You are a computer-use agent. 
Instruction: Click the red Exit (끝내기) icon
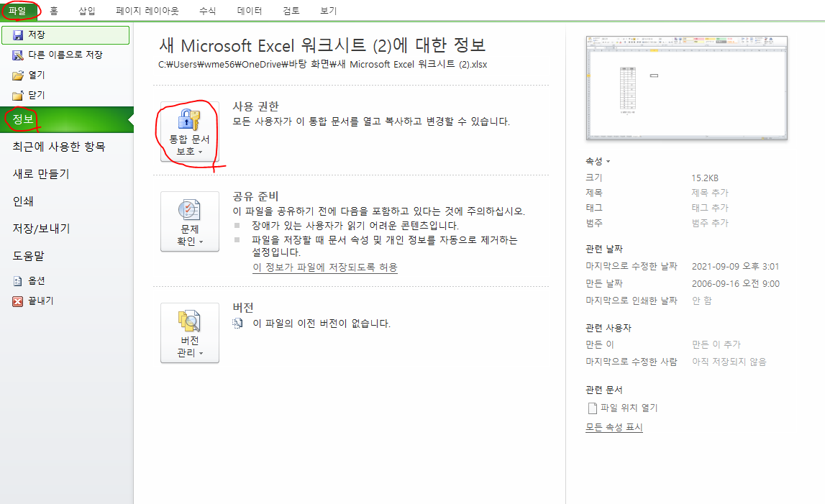click(x=18, y=301)
